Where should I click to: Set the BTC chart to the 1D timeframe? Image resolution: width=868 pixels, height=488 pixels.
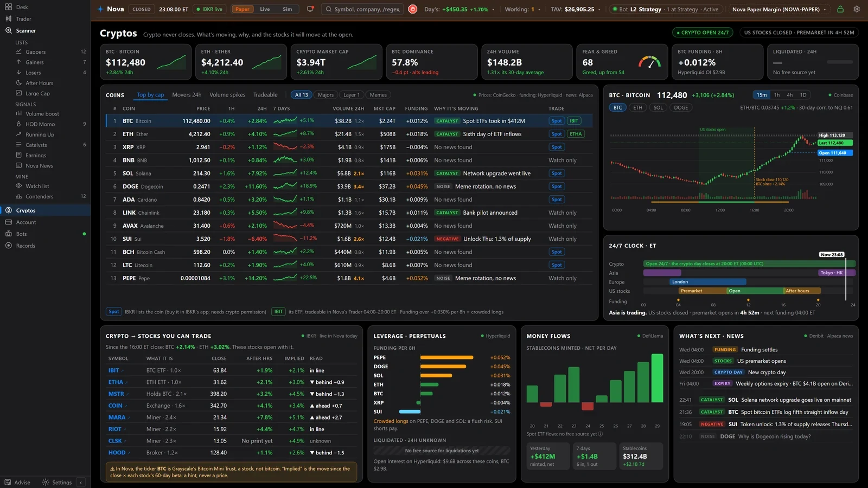click(x=803, y=95)
